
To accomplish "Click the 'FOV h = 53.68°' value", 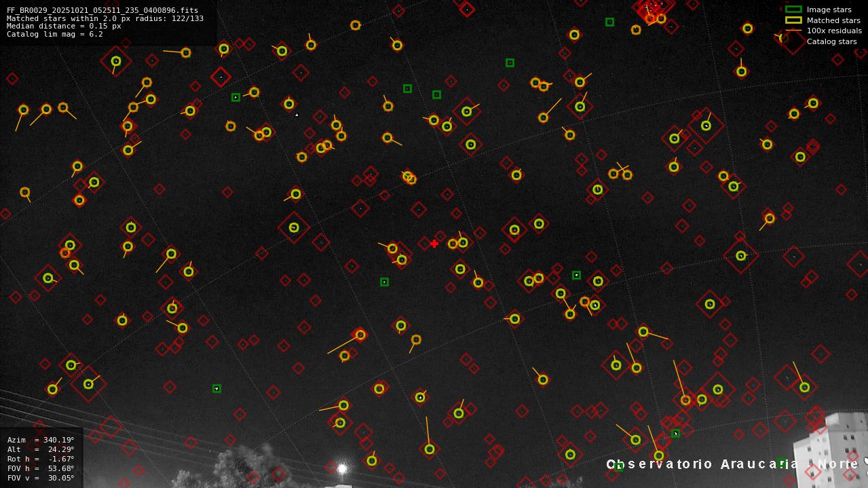I will pyautogui.click(x=41, y=468).
